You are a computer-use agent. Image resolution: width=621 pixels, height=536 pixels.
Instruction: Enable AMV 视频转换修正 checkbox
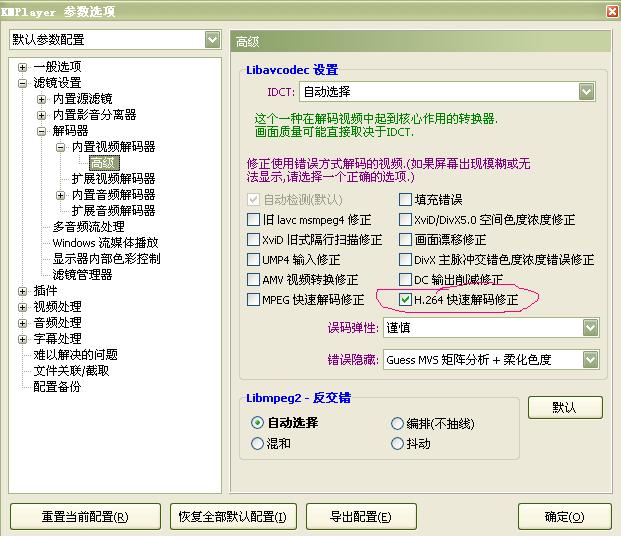pos(253,279)
